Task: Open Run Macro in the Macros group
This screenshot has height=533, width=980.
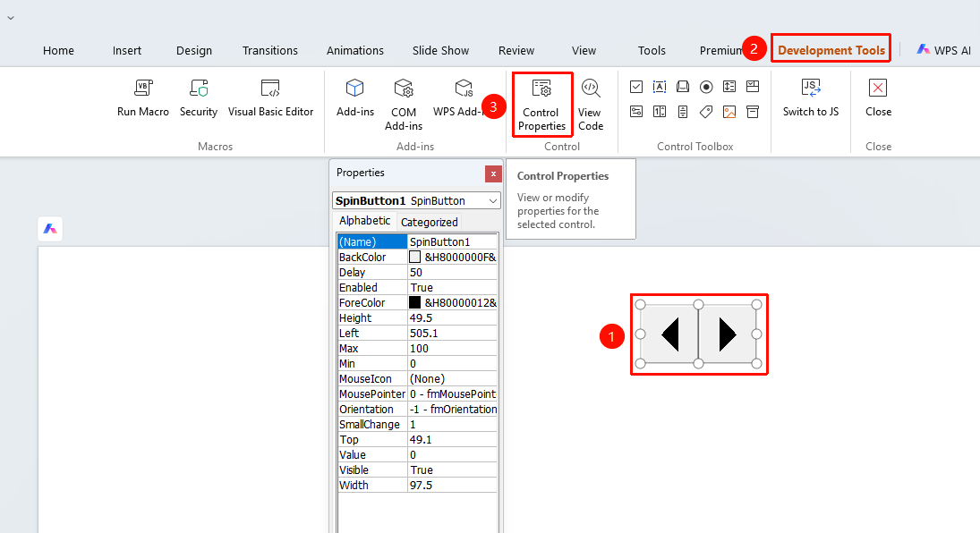Action: 143,98
